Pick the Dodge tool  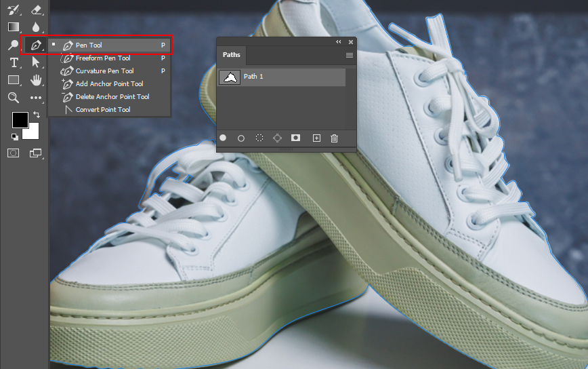click(14, 45)
